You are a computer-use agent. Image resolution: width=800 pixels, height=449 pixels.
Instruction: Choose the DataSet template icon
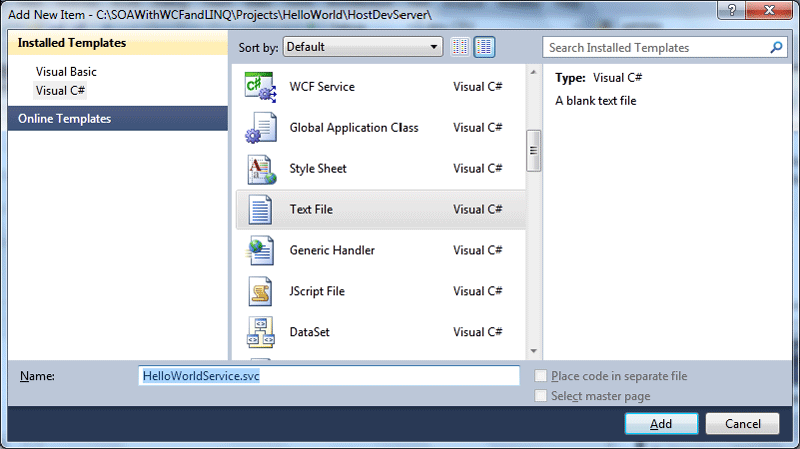(x=260, y=332)
